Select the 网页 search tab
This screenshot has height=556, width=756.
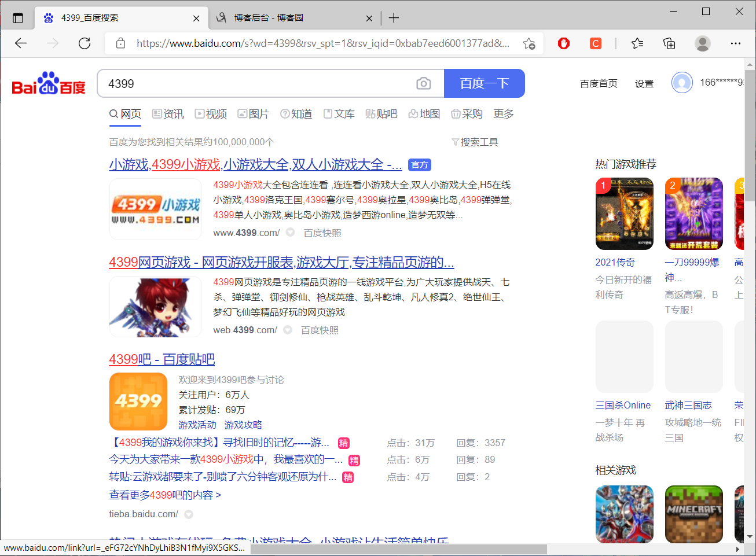point(126,114)
